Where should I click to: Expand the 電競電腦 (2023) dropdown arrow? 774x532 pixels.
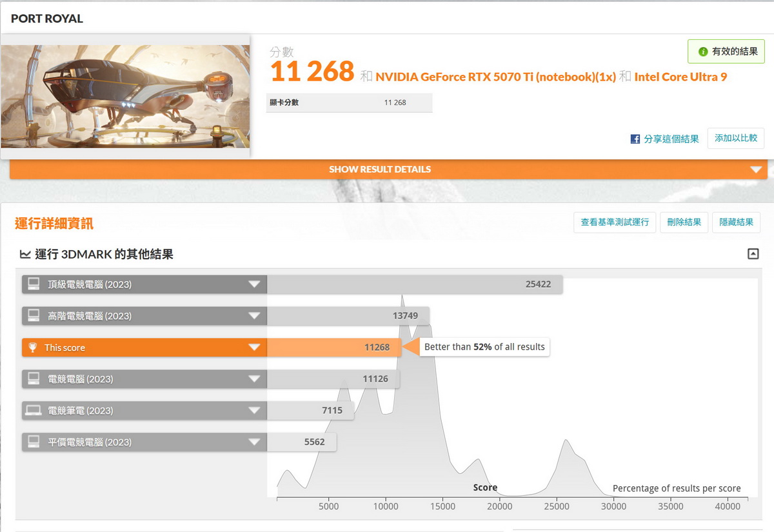click(254, 379)
